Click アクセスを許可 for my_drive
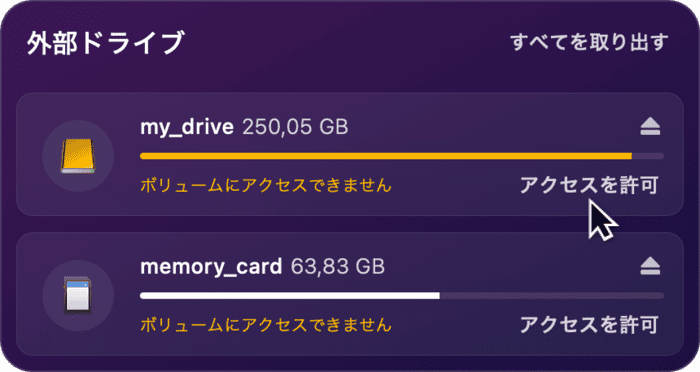The height and width of the screenshot is (372, 700). (x=589, y=185)
